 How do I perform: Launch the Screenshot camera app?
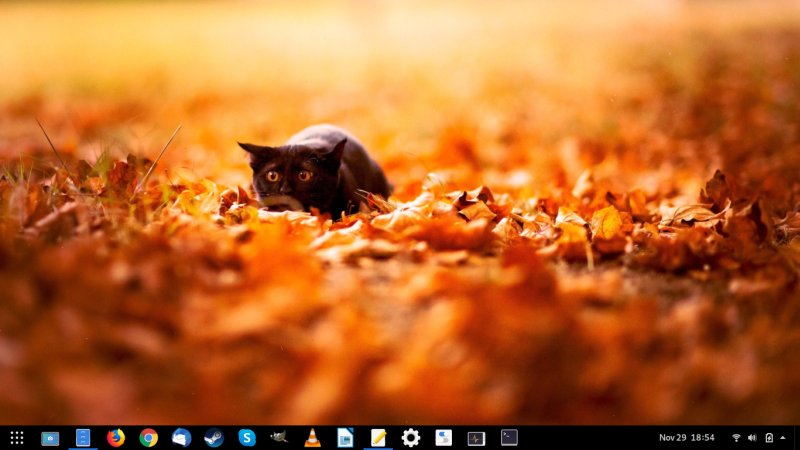(50, 438)
